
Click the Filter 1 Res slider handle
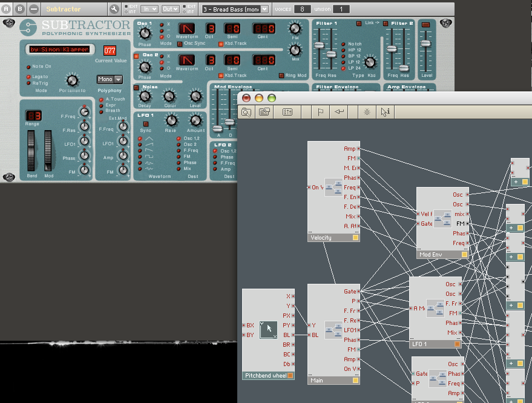(x=331, y=54)
